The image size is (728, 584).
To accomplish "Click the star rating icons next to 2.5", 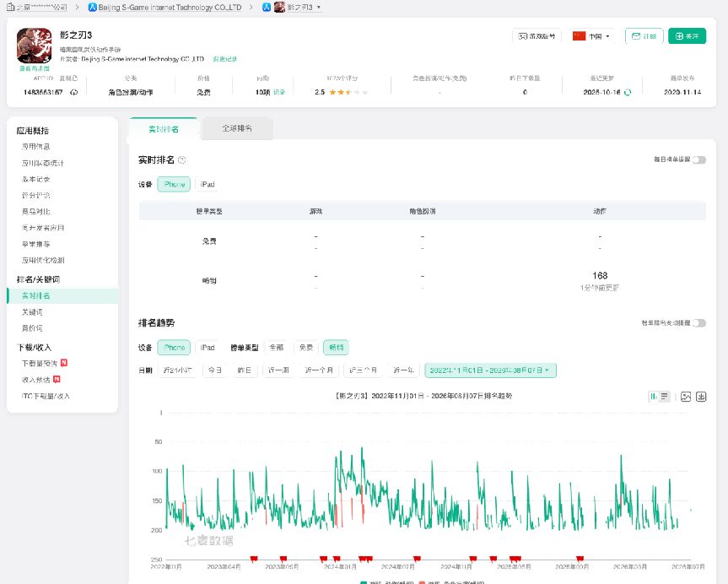I will click(x=348, y=93).
